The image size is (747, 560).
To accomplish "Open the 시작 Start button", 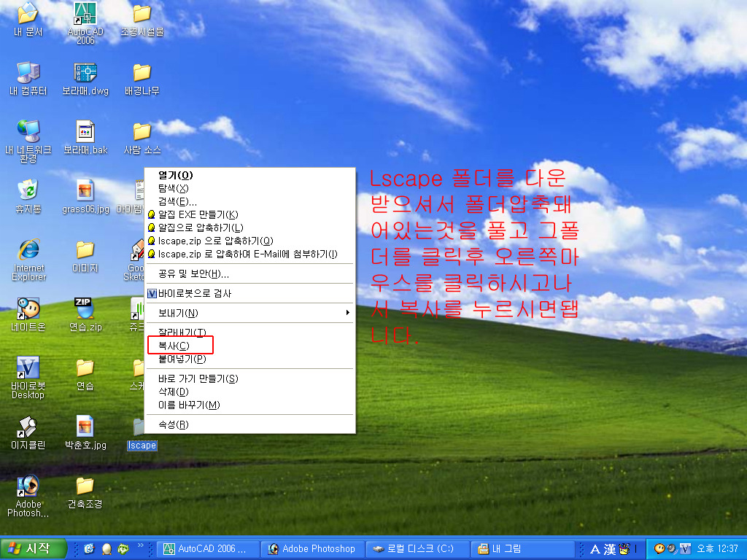I will point(33,548).
